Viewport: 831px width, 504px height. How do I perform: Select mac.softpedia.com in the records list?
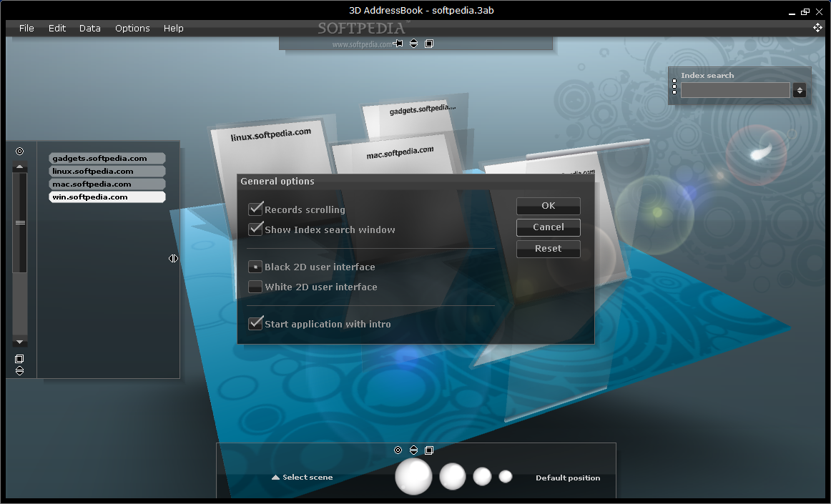(107, 184)
